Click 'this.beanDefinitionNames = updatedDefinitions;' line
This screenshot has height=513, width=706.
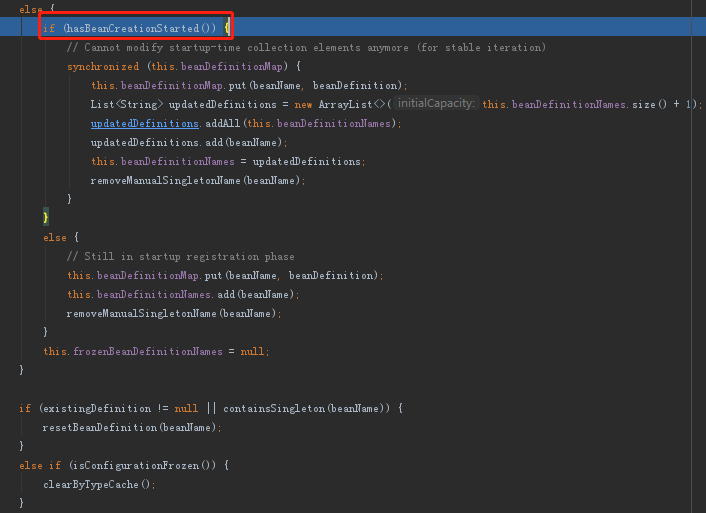tap(228, 162)
